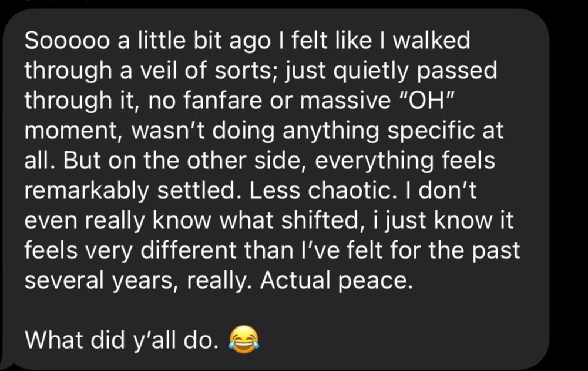Click the word "massive"
588x371 pixels.
pyautogui.click(x=345, y=101)
